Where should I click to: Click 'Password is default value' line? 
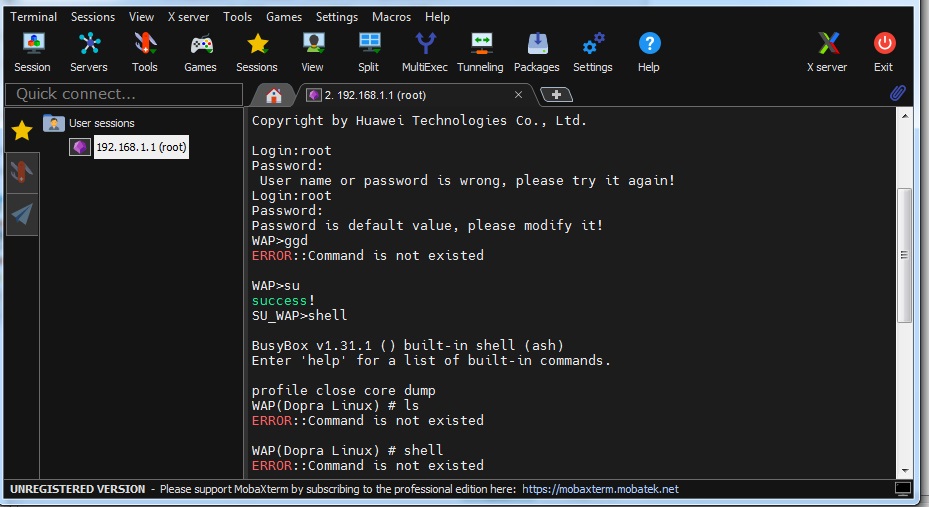coord(427,226)
